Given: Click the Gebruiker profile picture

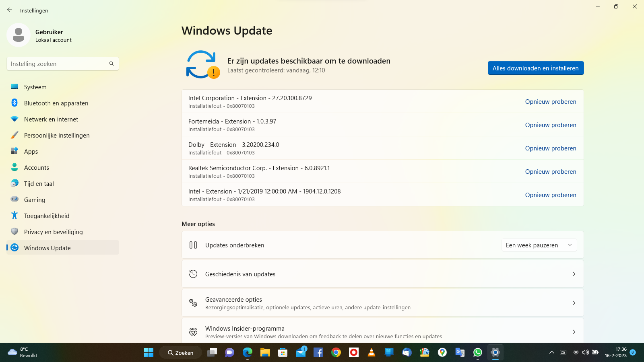Looking at the screenshot, I should (x=19, y=35).
